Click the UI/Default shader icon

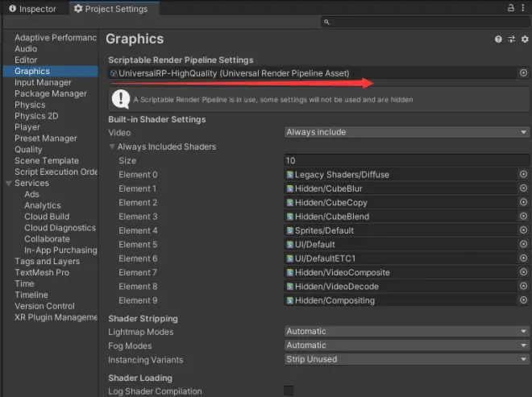coord(290,245)
